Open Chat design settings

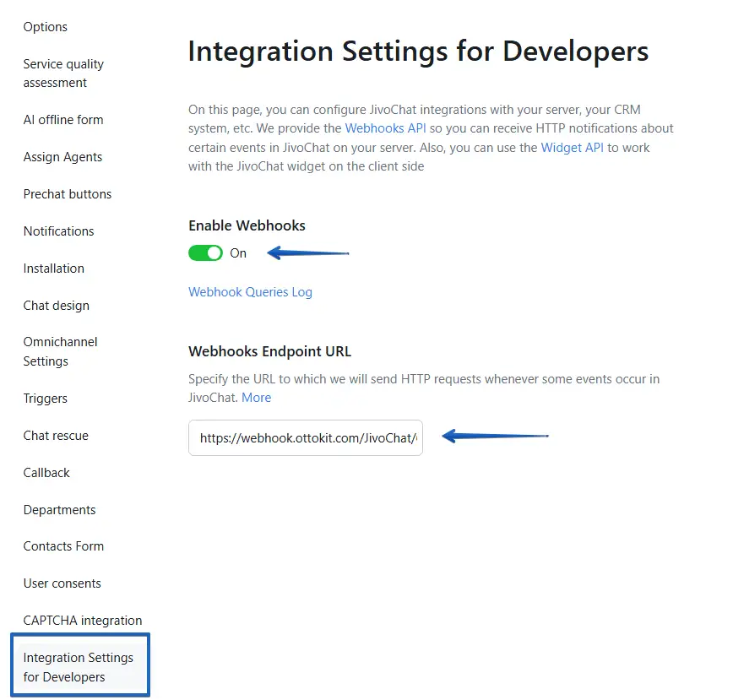[x=56, y=306]
